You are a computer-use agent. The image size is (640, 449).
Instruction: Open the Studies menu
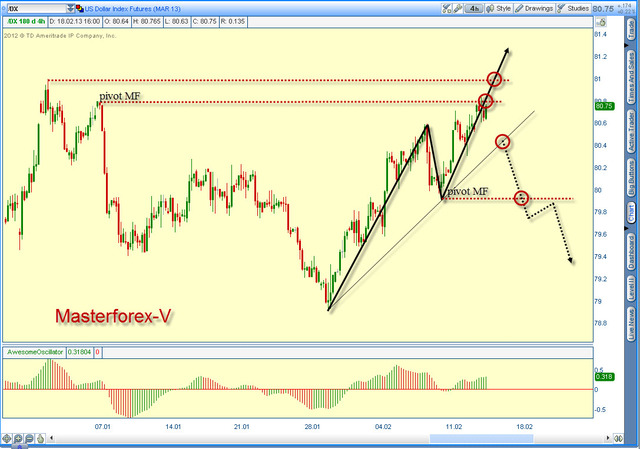pyautogui.click(x=573, y=8)
